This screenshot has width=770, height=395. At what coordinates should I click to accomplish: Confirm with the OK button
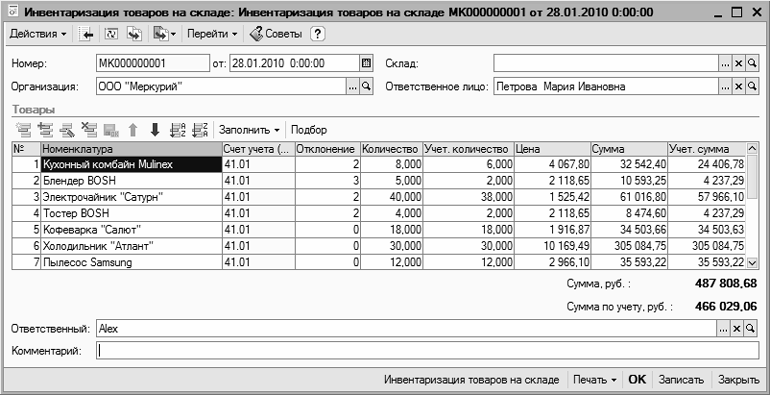click(x=637, y=380)
